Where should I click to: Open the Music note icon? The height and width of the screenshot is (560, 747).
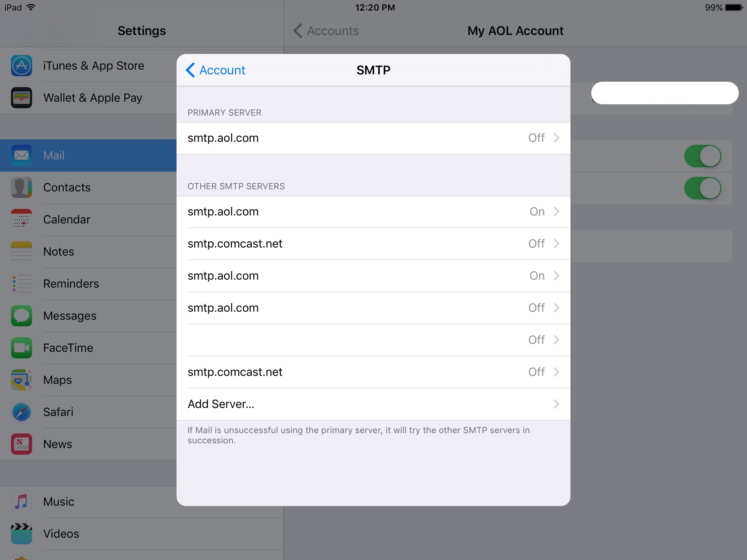22,502
